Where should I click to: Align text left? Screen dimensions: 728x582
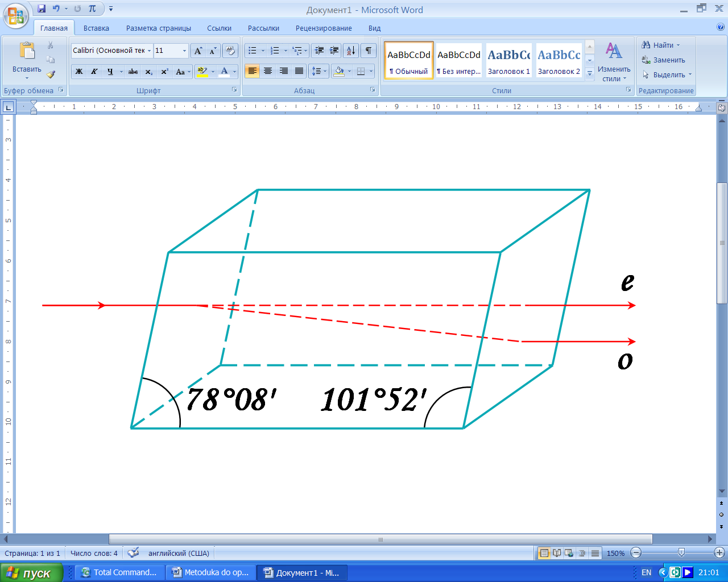[253, 71]
